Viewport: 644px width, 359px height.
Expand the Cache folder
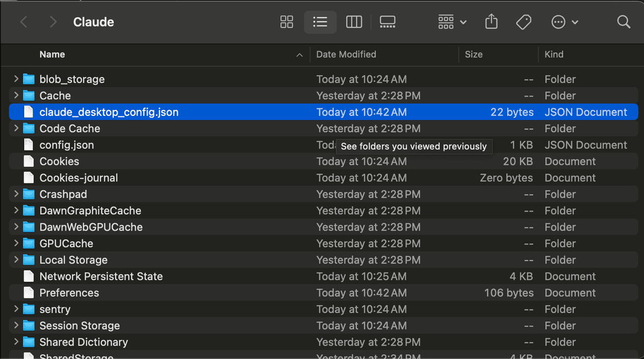(x=16, y=96)
